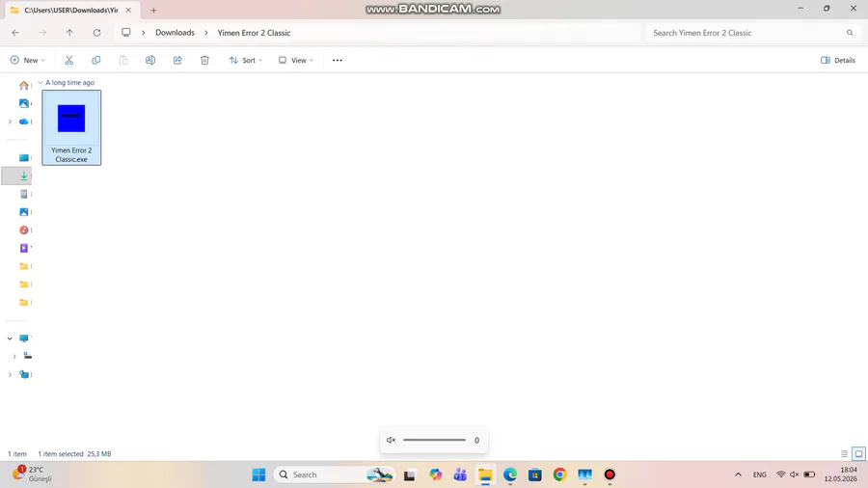The image size is (868, 488).
Task: Refresh the current folder view
Action: [96, 33]
